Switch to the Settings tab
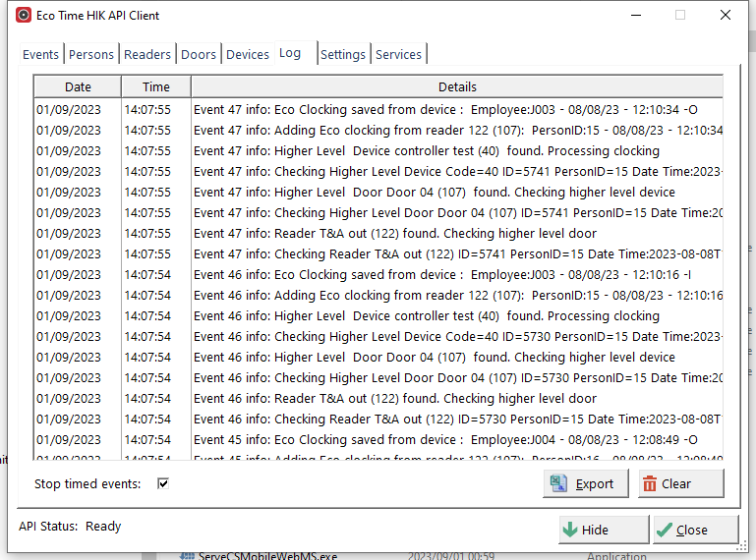This screenshot has width=756, height=560. click(x=343, y=55)
